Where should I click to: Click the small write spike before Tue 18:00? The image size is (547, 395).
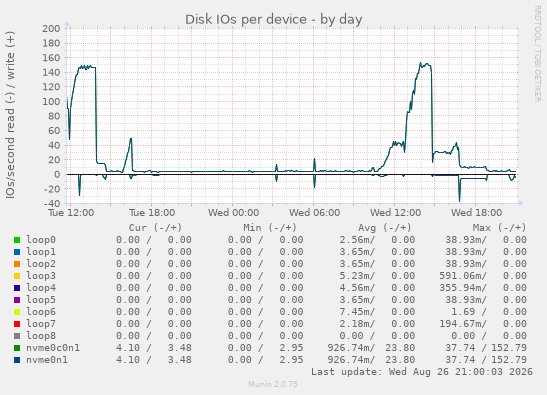pyautogui.click(x=131, y=139)
